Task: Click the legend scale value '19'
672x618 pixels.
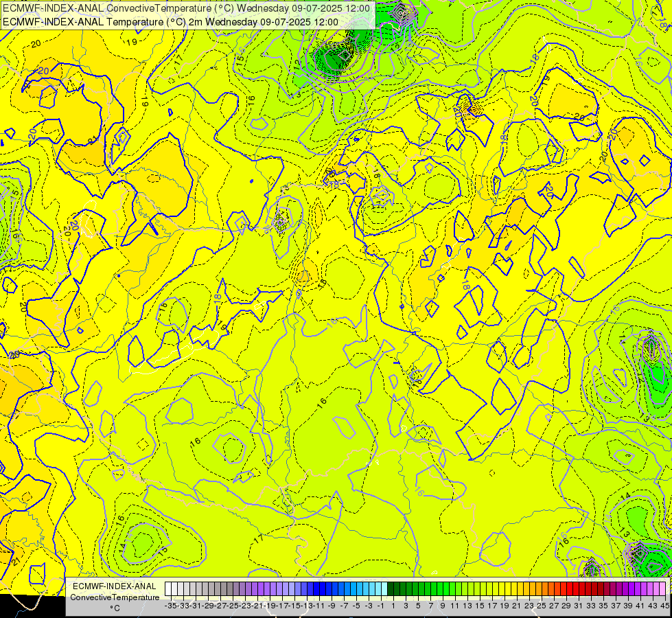Action: [x=505, y=606]
